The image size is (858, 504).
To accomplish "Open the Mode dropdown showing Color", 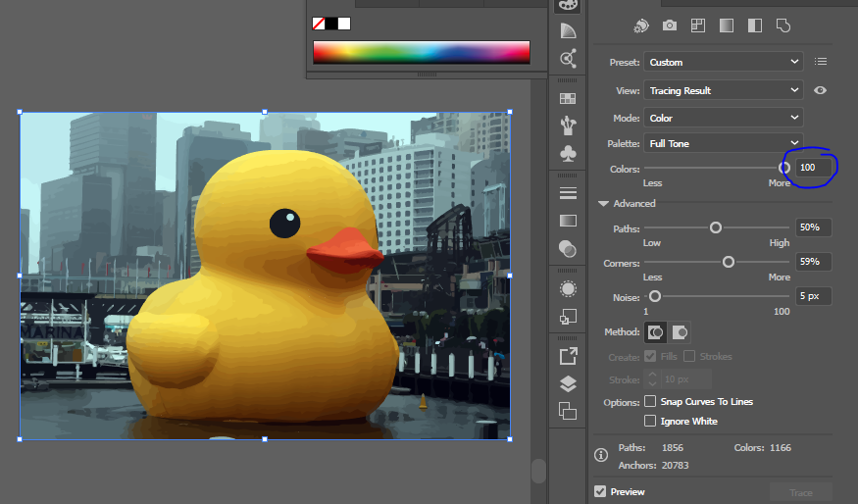I will click(x=724, y=118).
